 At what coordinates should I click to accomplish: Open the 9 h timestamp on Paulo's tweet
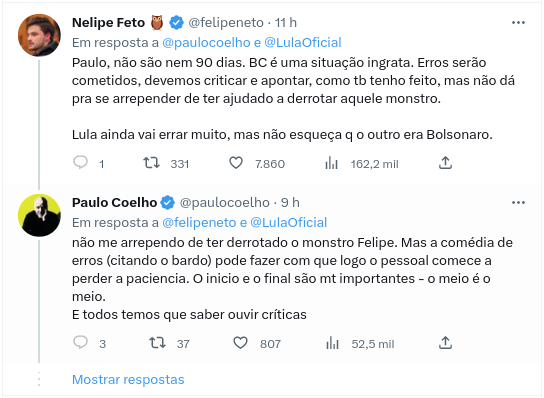(290, 203)
